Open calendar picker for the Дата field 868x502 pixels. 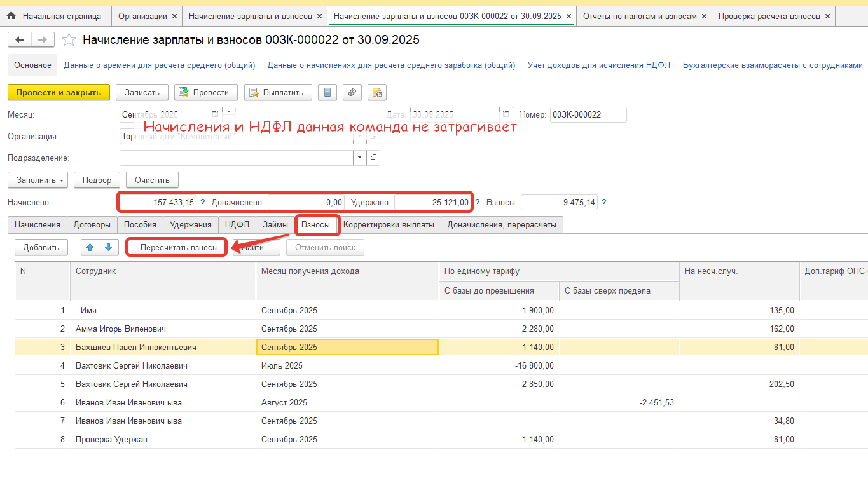[506, 114]
